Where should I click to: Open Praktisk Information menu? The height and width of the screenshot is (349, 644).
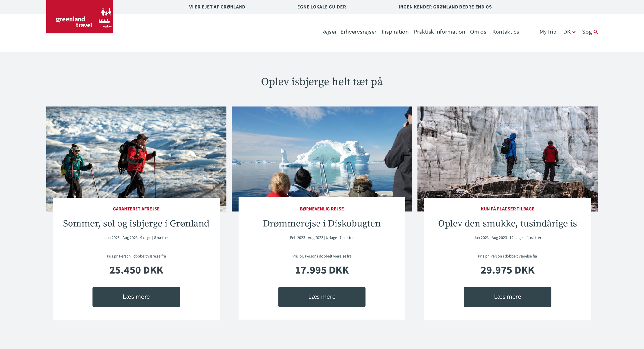pyautogui.click(x=439, y=32)
